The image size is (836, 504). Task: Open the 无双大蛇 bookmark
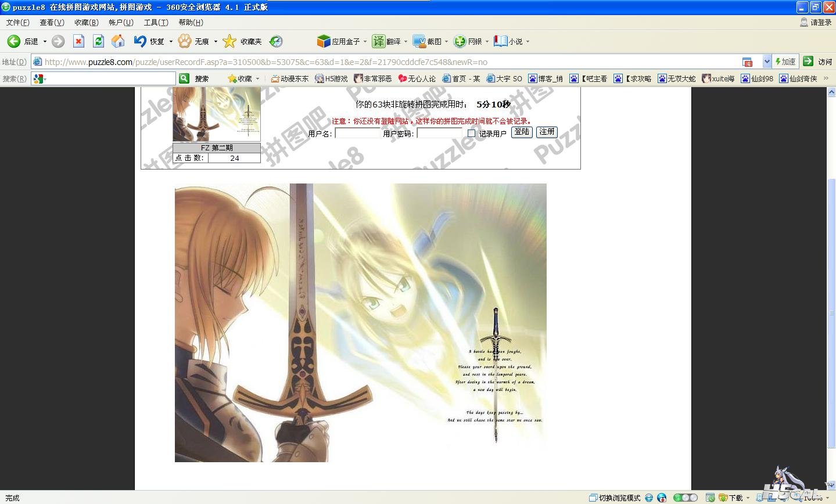point(677,78)
